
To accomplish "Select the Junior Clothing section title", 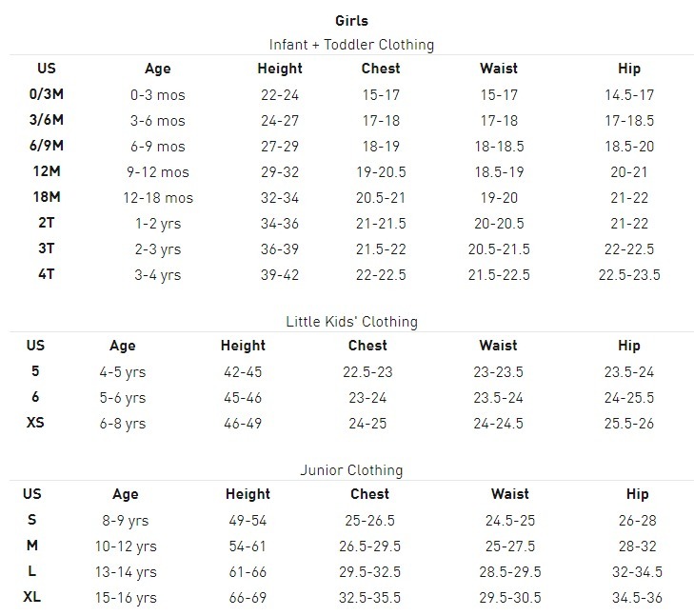I will coord(351,470).
